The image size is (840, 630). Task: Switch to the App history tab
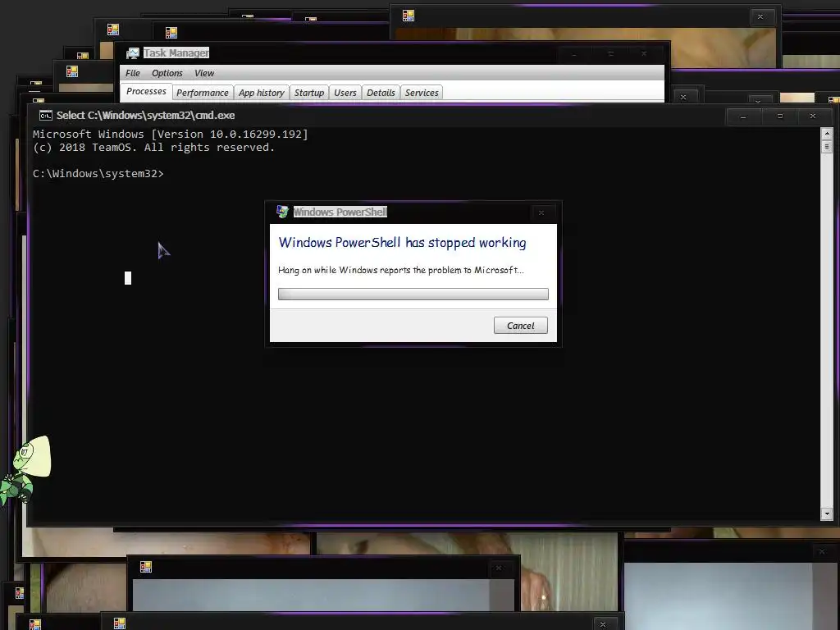[x=262, y=93]
